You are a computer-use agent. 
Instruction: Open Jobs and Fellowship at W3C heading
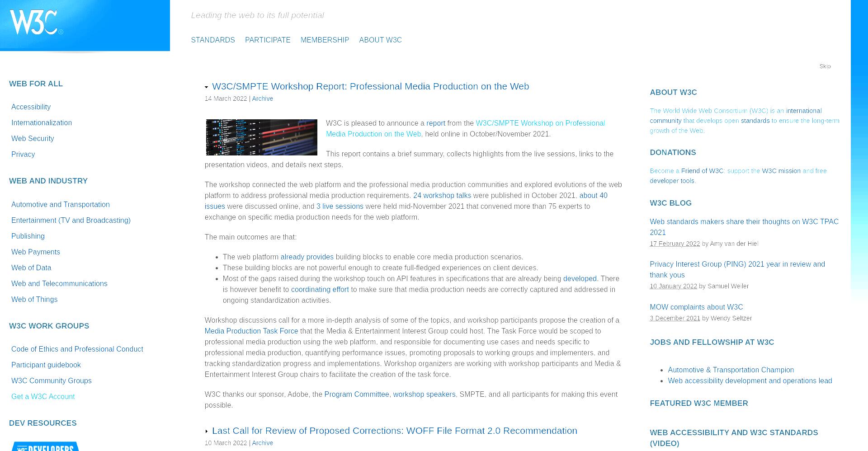712,342
